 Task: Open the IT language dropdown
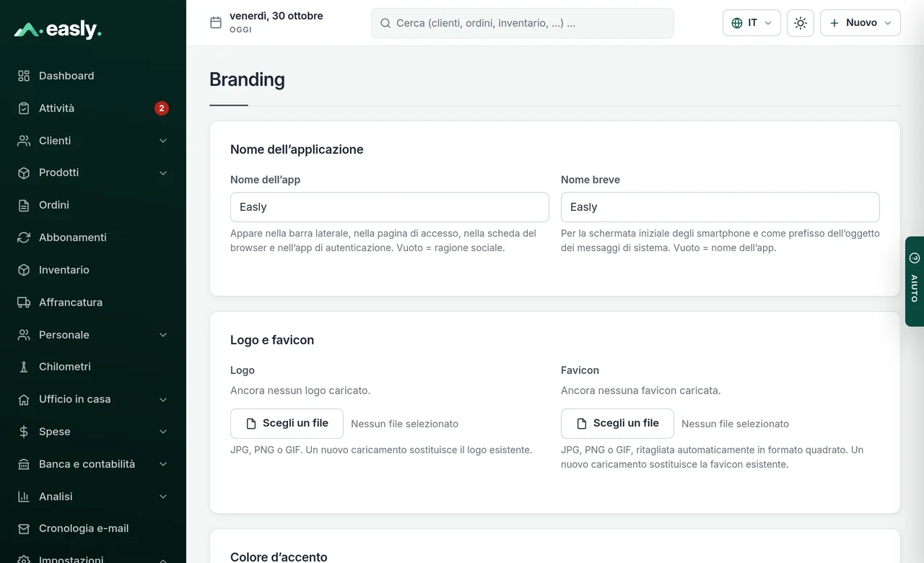[751, 23]
